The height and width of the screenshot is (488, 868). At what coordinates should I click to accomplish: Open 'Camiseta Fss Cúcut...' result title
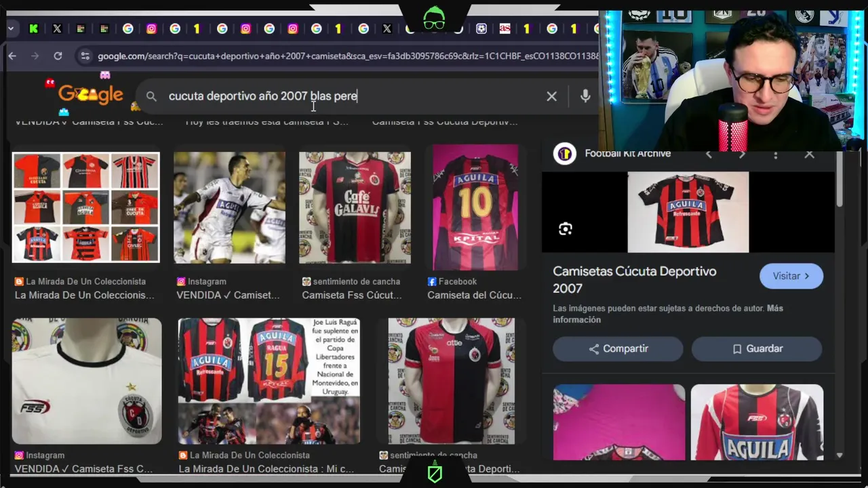coord(351,295)
